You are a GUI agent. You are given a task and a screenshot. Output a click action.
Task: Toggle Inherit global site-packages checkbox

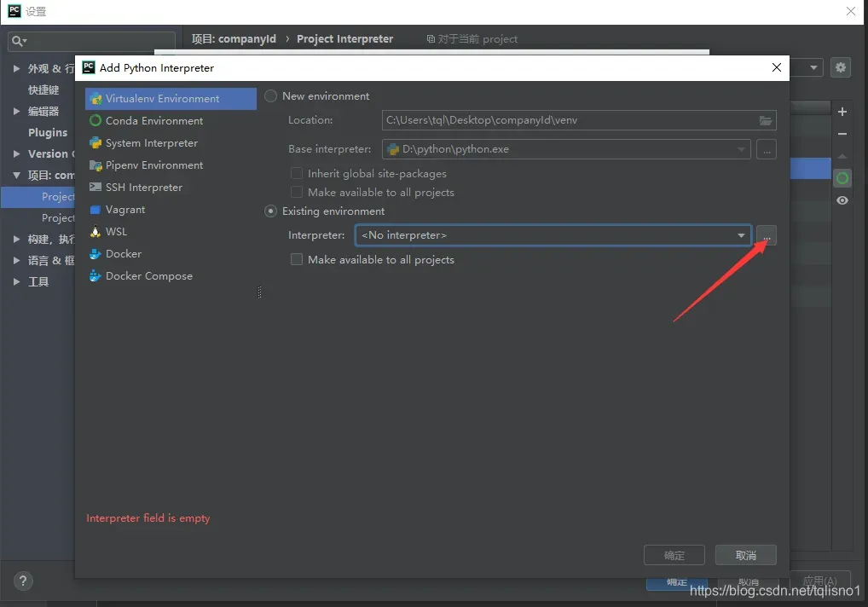[x=297, y=173]
